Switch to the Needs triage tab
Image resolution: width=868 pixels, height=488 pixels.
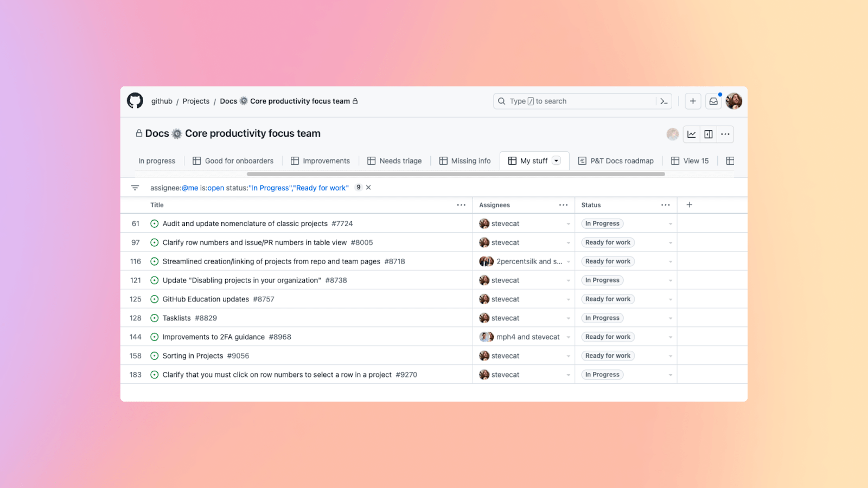click(x=400, y=160)
